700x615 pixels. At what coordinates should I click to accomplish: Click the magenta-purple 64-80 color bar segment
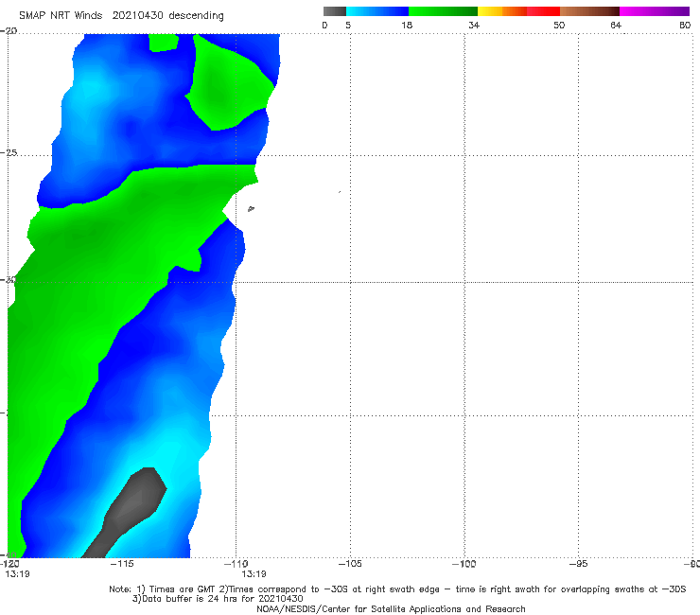655,11
